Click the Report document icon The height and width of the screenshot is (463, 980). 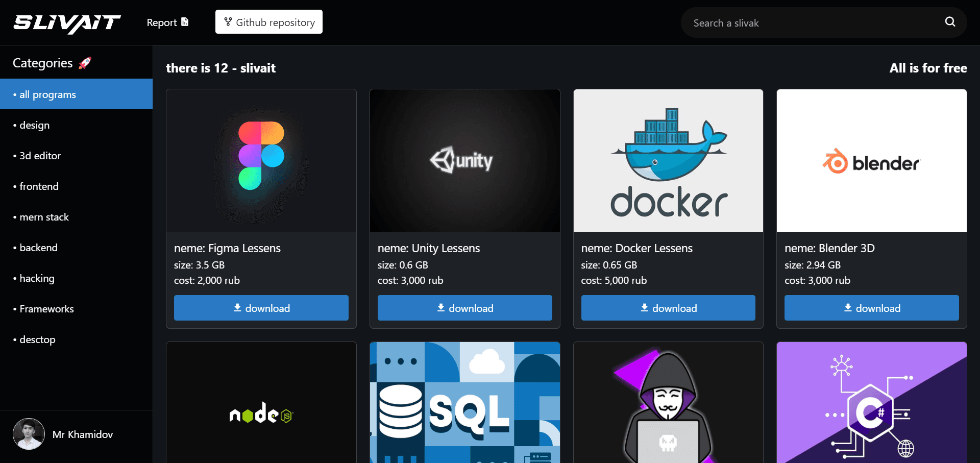point(185,22)
